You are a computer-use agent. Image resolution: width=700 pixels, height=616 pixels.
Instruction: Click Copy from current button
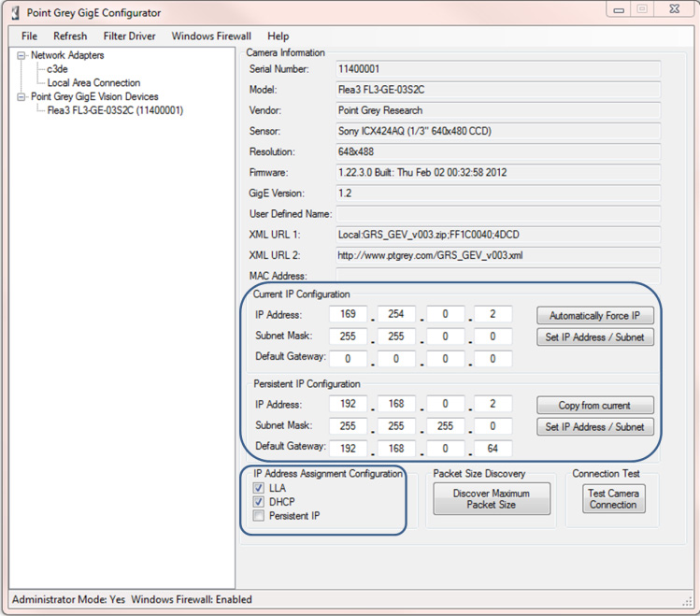pos(595,406)
